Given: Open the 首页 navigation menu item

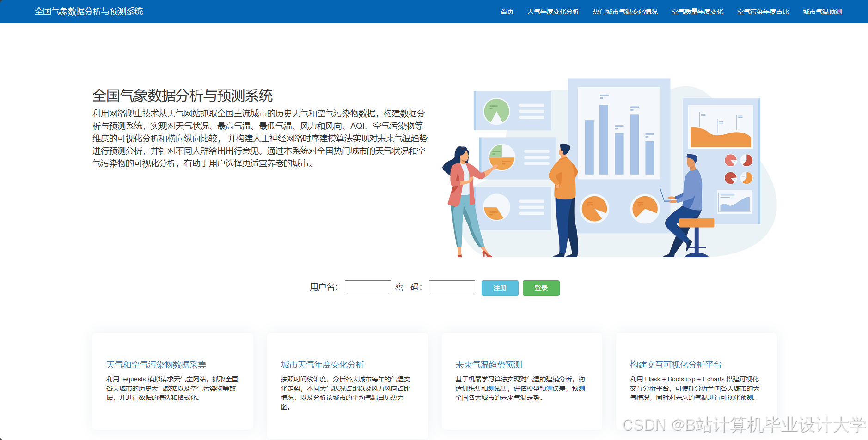Looking at the screenshot, I should click(507, 12).
